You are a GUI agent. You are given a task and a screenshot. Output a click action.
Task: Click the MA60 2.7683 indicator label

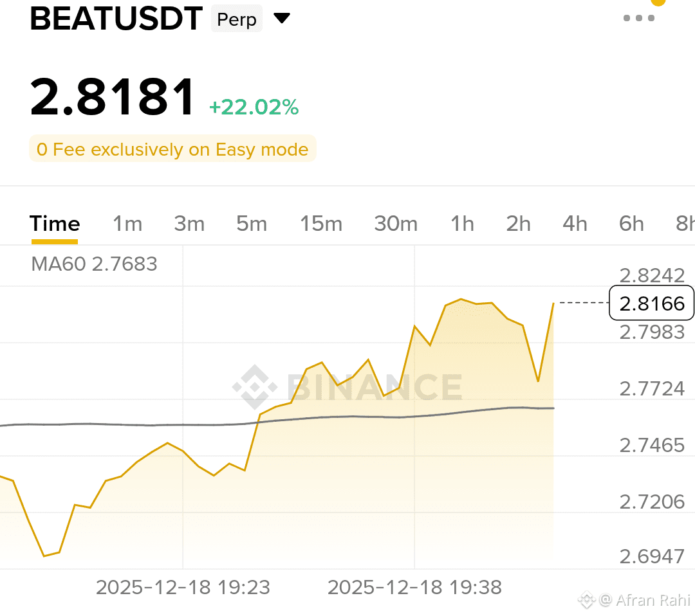[x=94, y=264]
